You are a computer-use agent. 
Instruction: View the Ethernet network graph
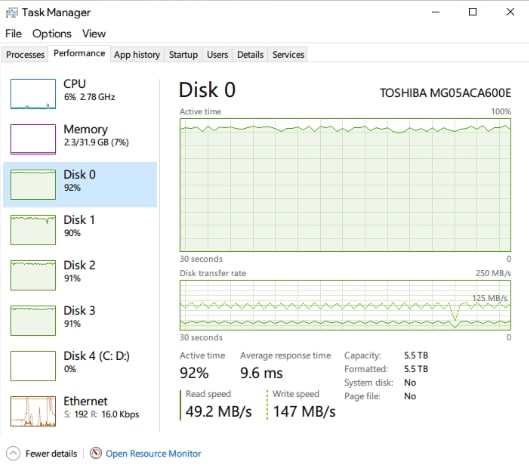(33, 411)
